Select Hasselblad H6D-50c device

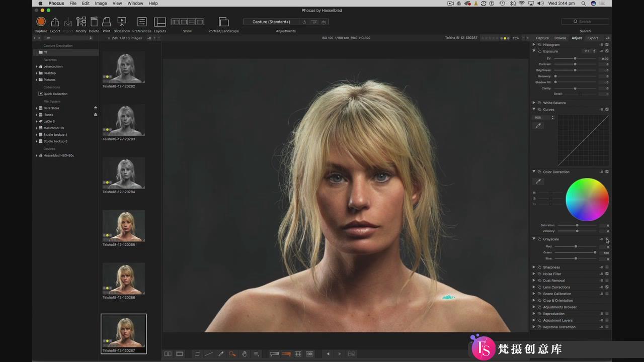tap(58, 156)
